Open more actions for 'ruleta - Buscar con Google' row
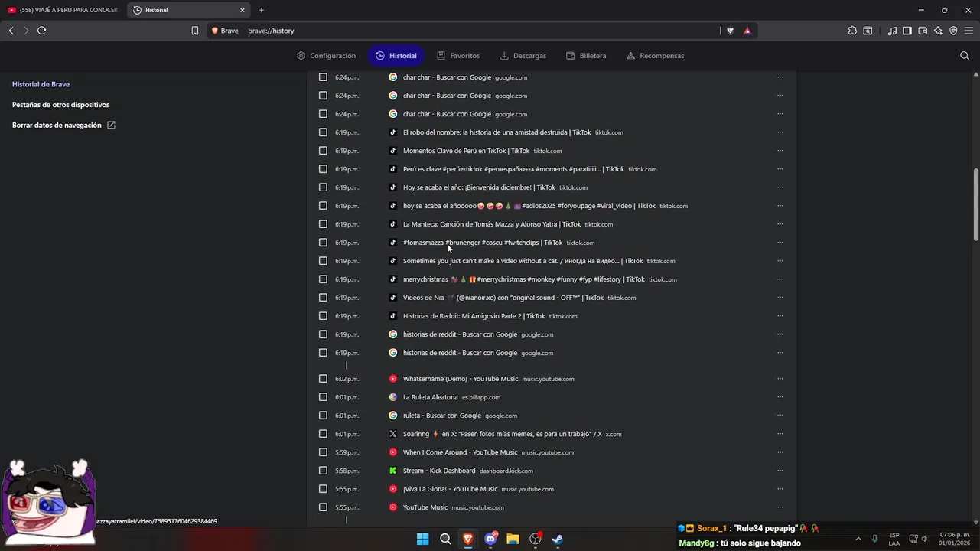The height and width of the screenshot is (551, 980). pyautogui.click(x=780, y=416)
